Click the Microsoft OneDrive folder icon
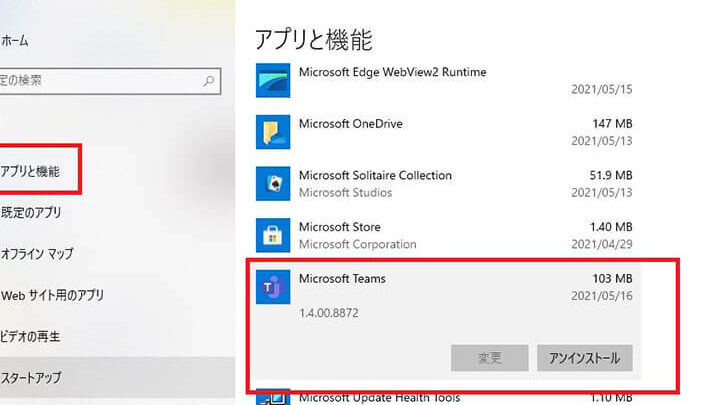The image size is (720, 405). click(x=272, y=132)
